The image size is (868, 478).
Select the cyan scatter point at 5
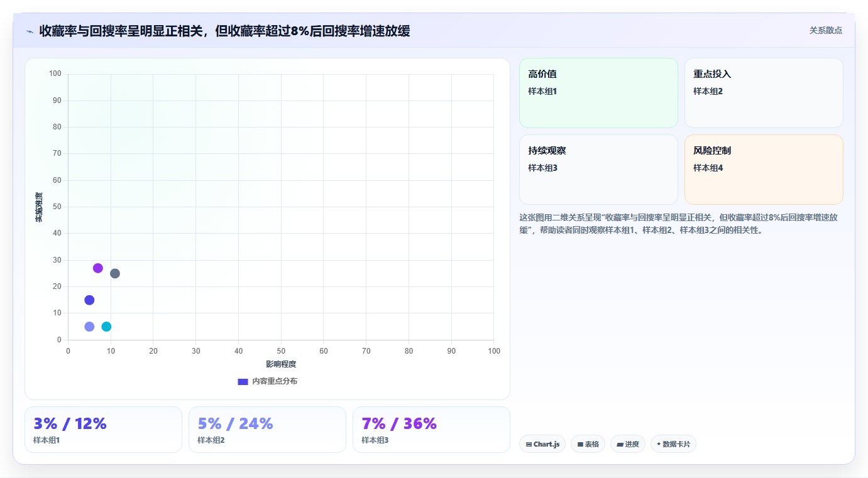point(106,327)
